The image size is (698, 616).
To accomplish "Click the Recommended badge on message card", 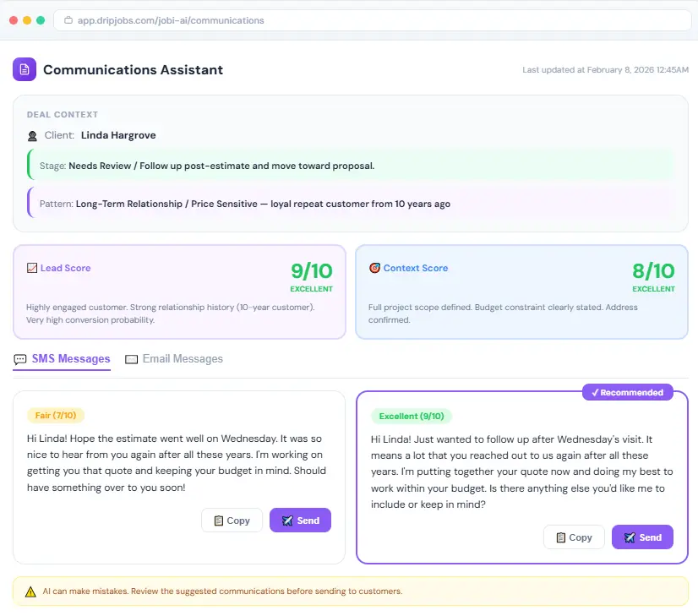I will 627,392.
